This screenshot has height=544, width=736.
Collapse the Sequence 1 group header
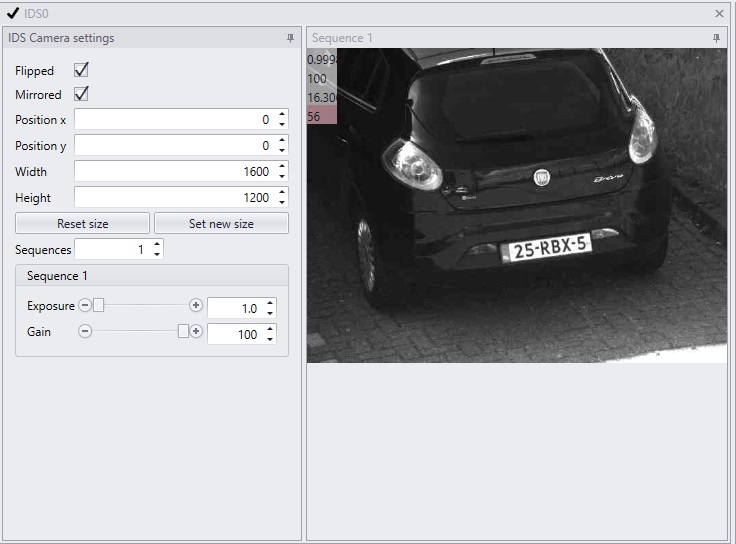(152, 276)
